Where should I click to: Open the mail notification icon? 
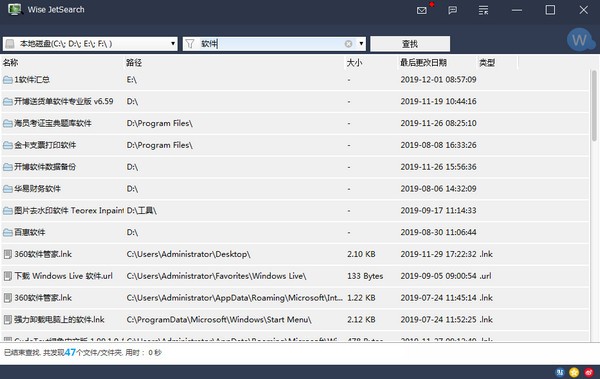(422, 10)
